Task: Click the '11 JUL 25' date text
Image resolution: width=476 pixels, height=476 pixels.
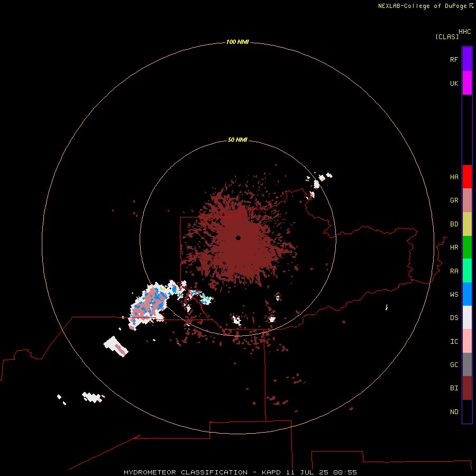Action: pyautogui.click(x=307, y=472)
